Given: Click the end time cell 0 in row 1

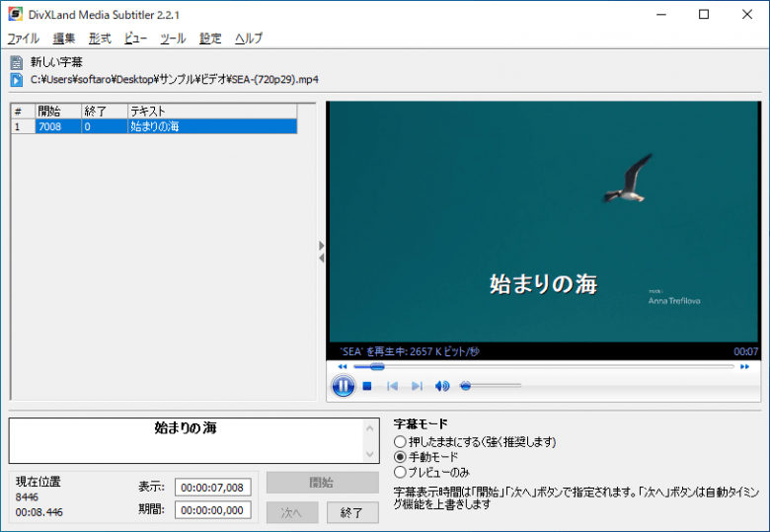Looking at the screenshot, I should coord(105,126).
